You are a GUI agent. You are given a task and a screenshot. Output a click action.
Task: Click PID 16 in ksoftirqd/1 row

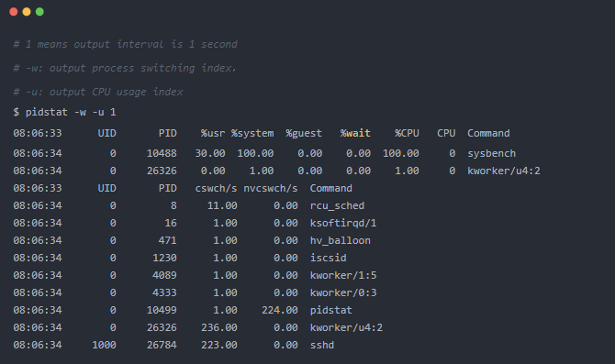click(171, 224)
